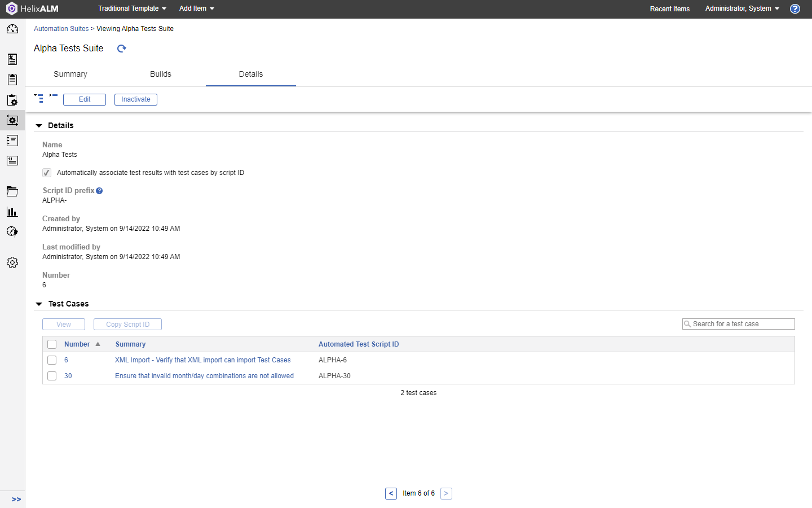Check the box for test case 30
The width and height of the screenshot is (812, 508).
click(52, 376)
